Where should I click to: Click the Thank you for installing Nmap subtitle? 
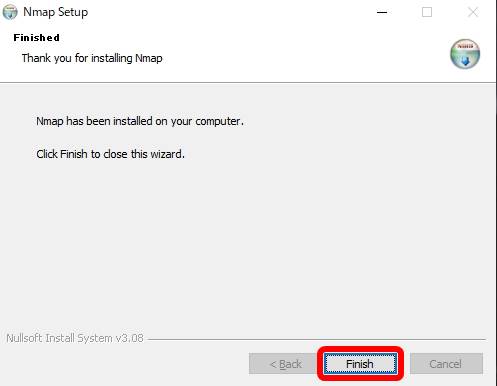point(92,58)
